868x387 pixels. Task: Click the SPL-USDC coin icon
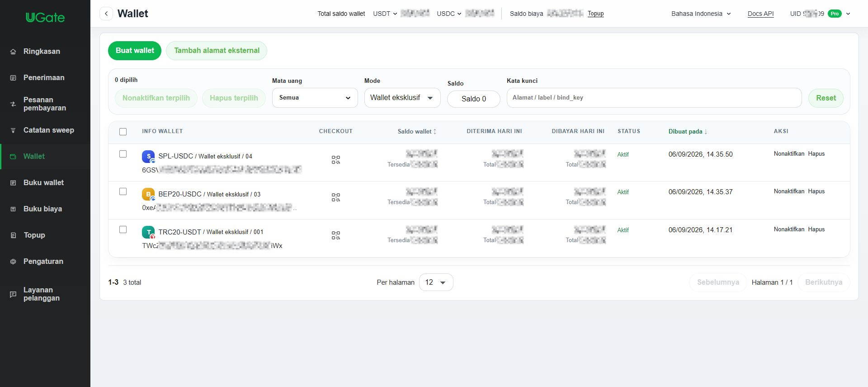(148, 157)
